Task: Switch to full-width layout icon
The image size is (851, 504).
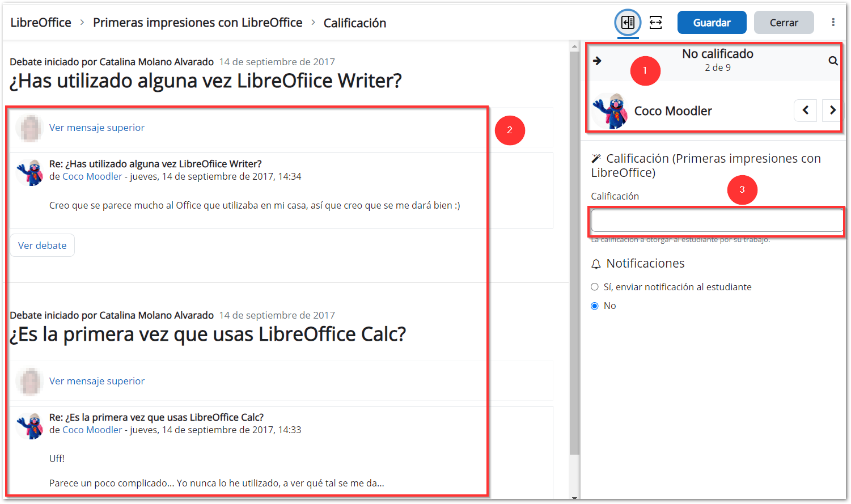Action: (x=656, y=23)
